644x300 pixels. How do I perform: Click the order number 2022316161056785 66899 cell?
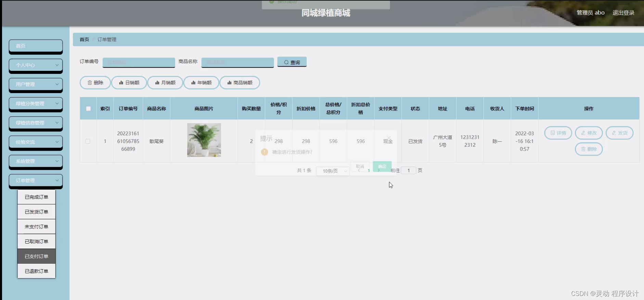tap(128, 141)
